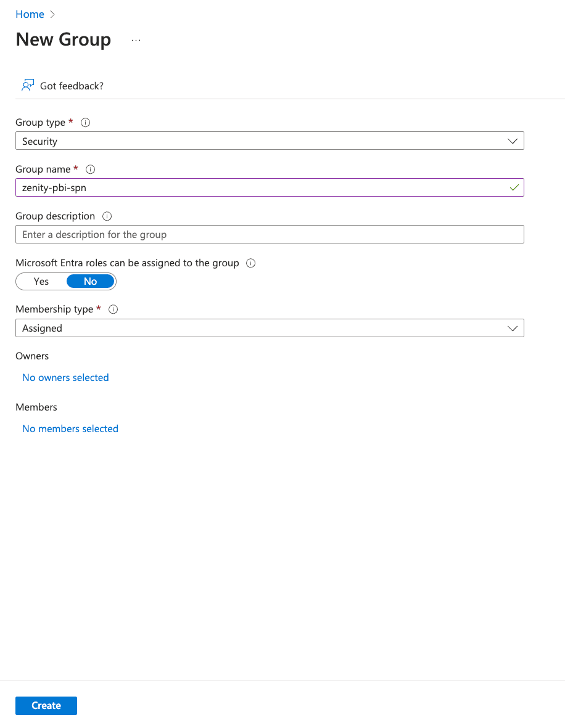Click the New Group page heading
Viewport: 565px width, 728px height.
pos(63,39)
